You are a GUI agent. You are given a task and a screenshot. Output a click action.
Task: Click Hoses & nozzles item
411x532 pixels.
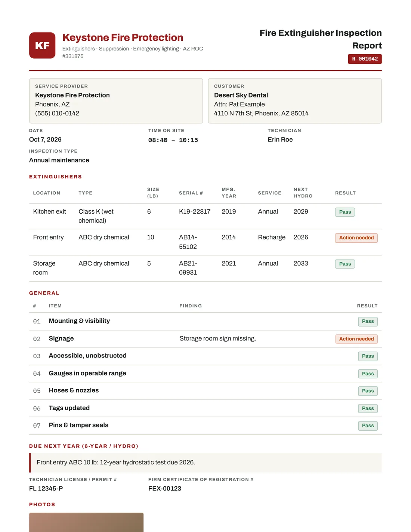click(74, 390)
